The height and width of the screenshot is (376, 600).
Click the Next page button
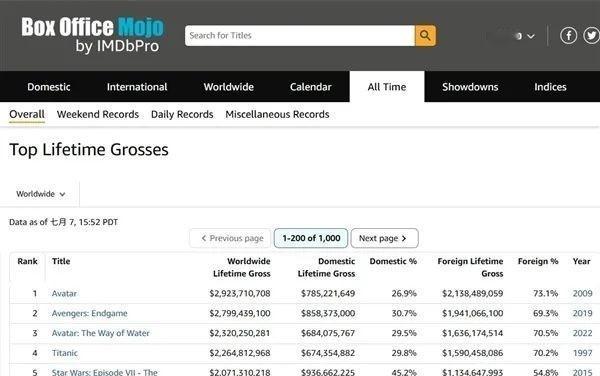[x=384, y=238]
